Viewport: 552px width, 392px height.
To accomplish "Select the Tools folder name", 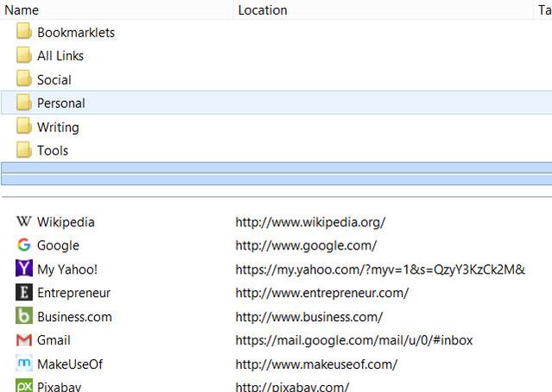I will pyautogui.click(x=53, y=150).
